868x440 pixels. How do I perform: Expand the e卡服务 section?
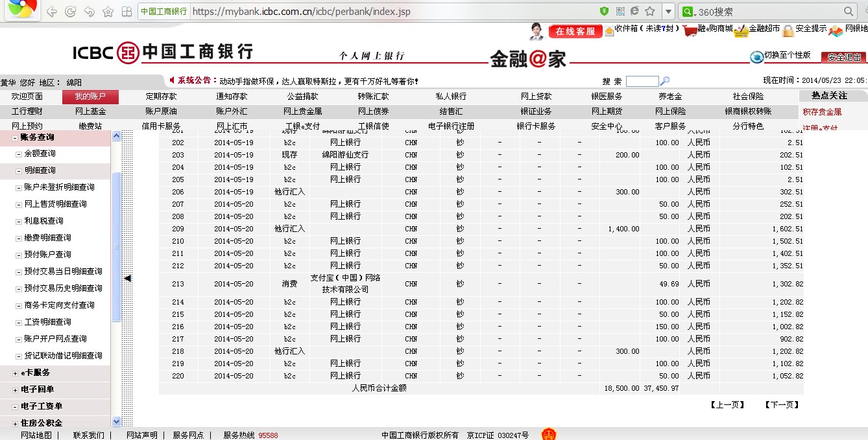click(x=16, y=373)
